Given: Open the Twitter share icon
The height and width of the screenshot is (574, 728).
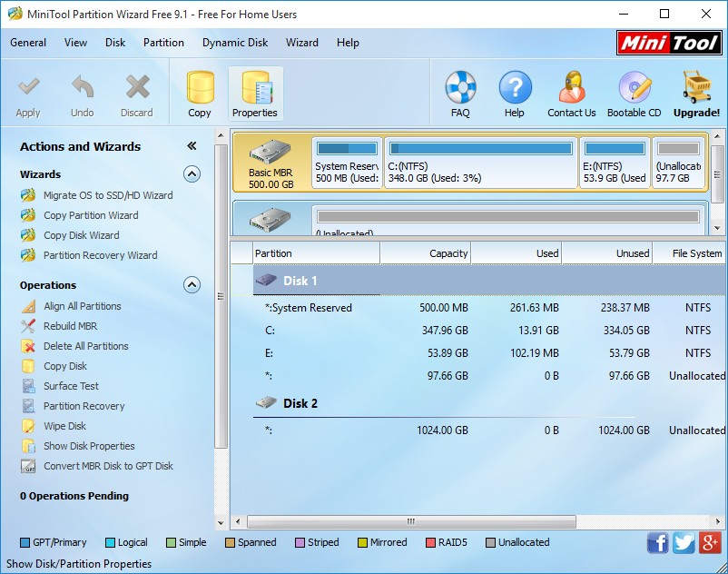Looking at the screenshot, I should (x=684, y=543).
